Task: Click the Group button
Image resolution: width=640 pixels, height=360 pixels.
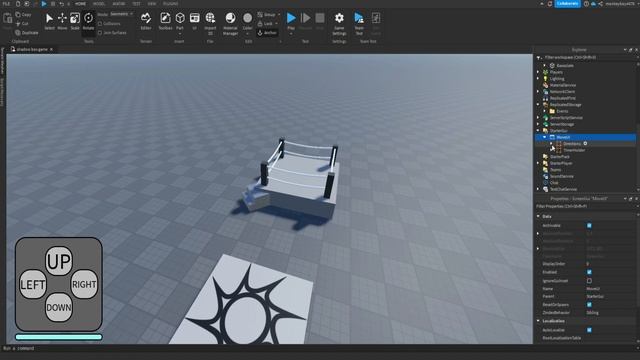Action: (x=267, y=15)
